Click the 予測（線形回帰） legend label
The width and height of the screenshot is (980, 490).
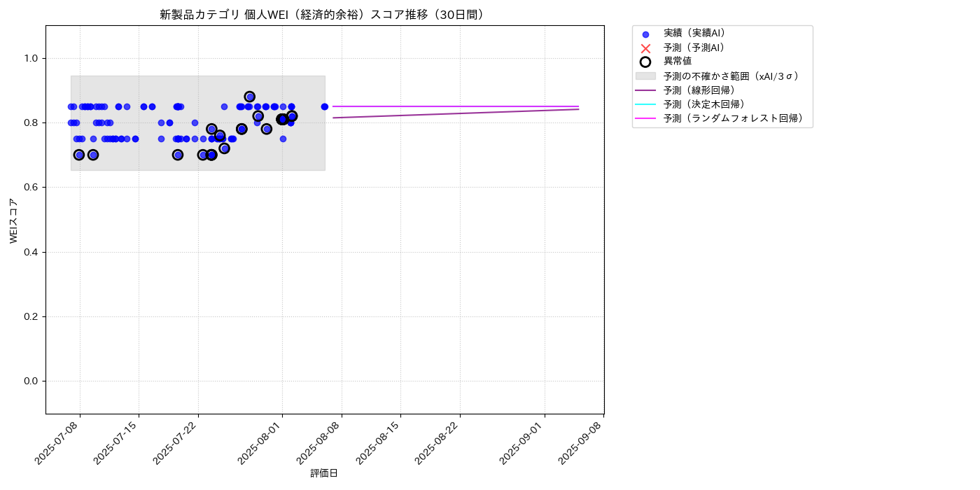coord(699,90)
